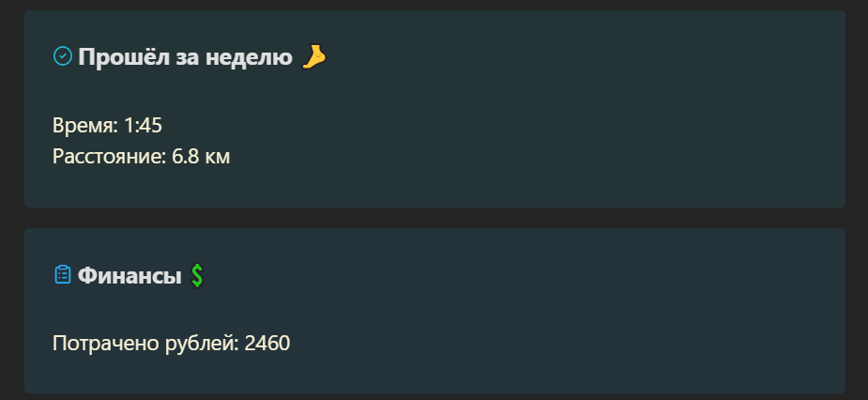This screenshot has width=868, height=400.
Task: Select the "Финансы" callout title
Action: pyautogui.click(x=129, y=275)
